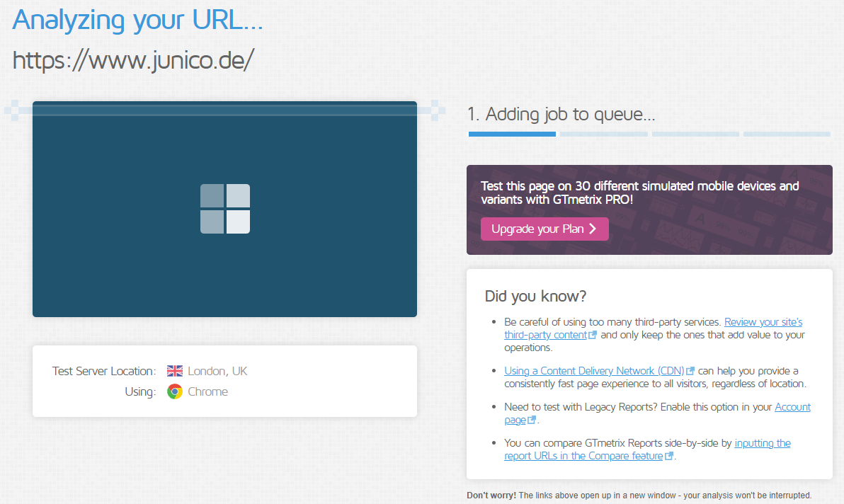This screenshot has width=844, height=504.
Task: Click external-link icon after Compare feature
Action: point(669,456)
